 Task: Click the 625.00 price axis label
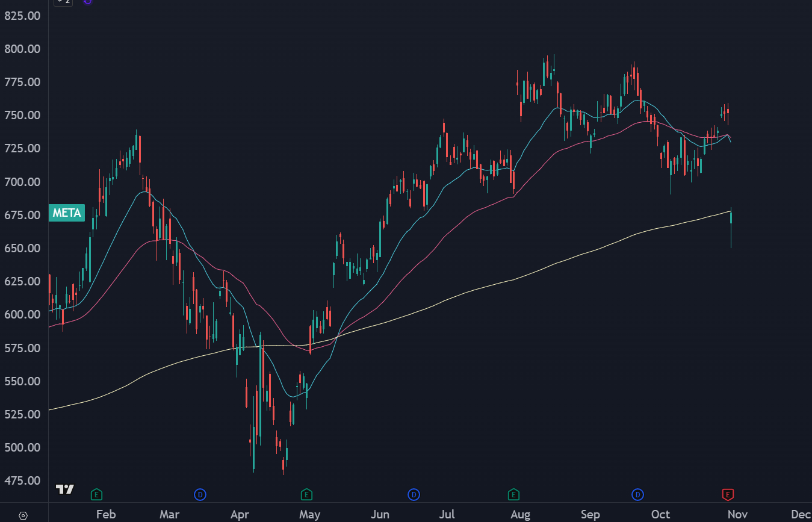click(22, 281)
